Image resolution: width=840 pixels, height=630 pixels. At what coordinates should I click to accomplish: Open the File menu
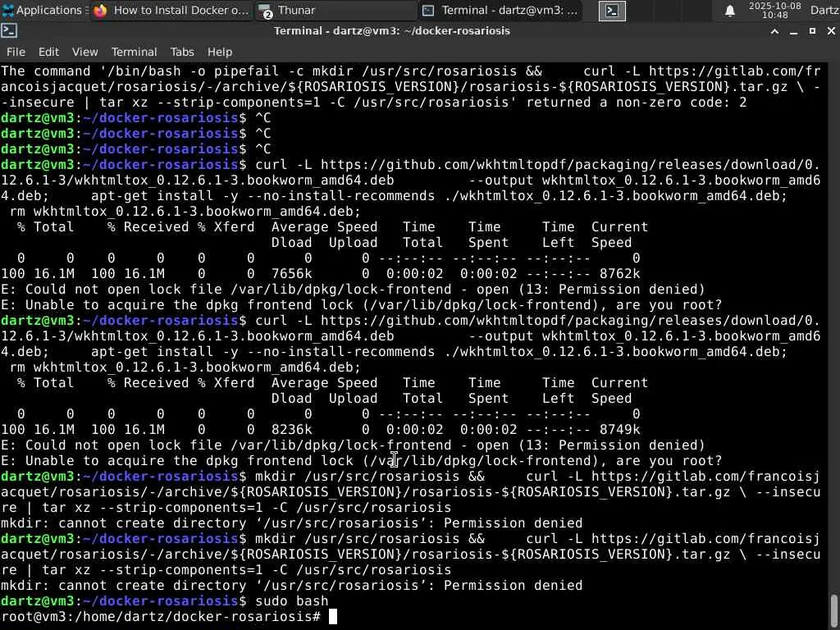tap(16, 52)
